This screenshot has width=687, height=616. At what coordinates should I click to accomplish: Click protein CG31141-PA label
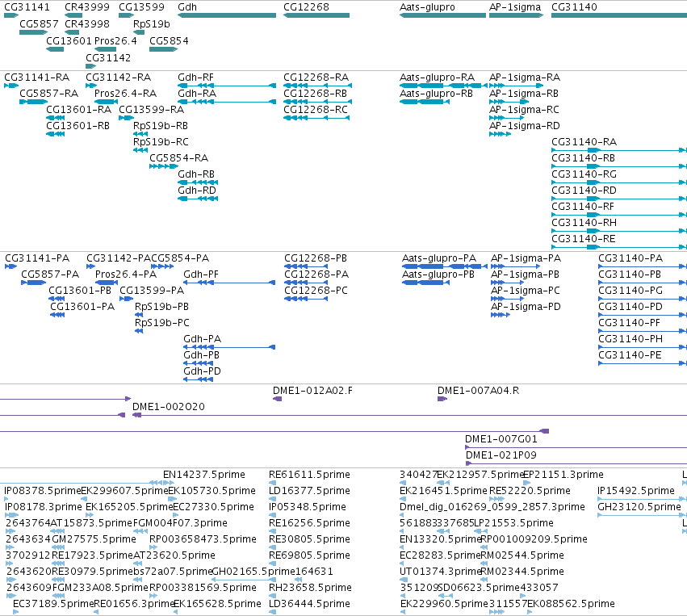coord(37,258)
